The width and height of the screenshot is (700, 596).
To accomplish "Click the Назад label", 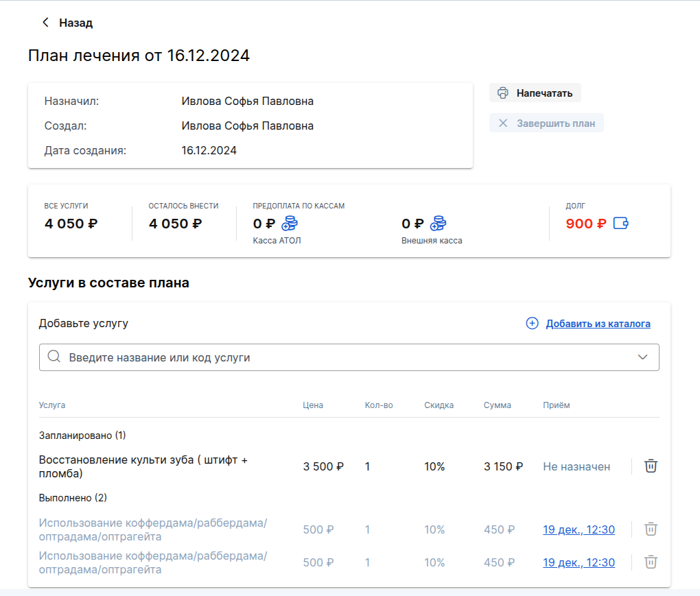I will tap(76, 23).
